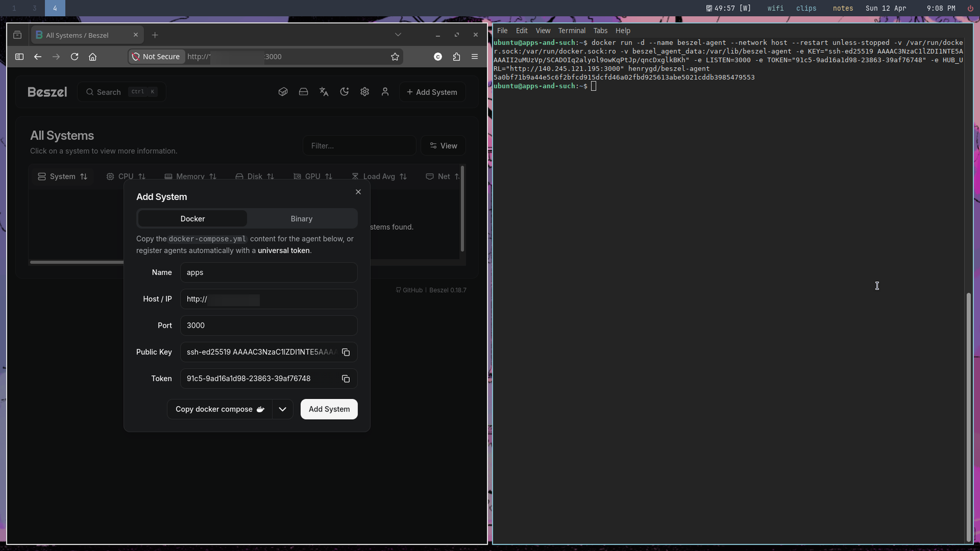Sort by GPU column
The image size is (980, 551).
(x=313, y=176)
